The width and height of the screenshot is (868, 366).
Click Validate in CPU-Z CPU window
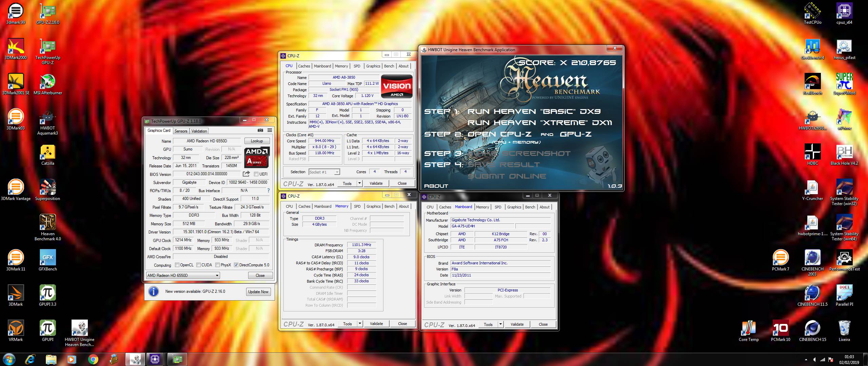point(376,183)
